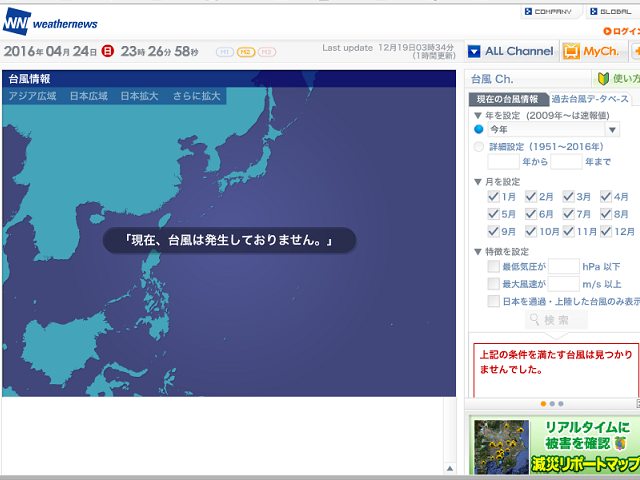Select the second carousel dot

point(552,404)
